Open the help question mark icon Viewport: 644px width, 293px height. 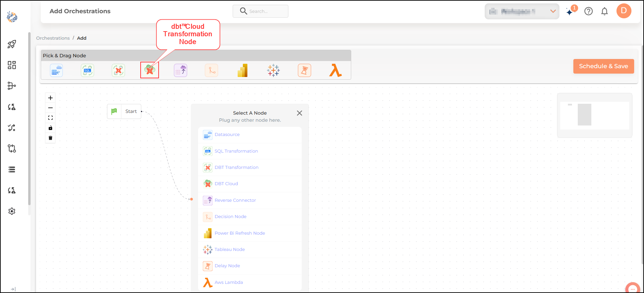pos(589,11)
